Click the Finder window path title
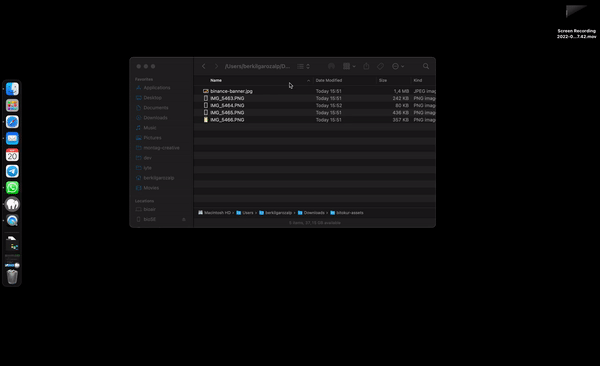600x366 pixels. point(257,66)
